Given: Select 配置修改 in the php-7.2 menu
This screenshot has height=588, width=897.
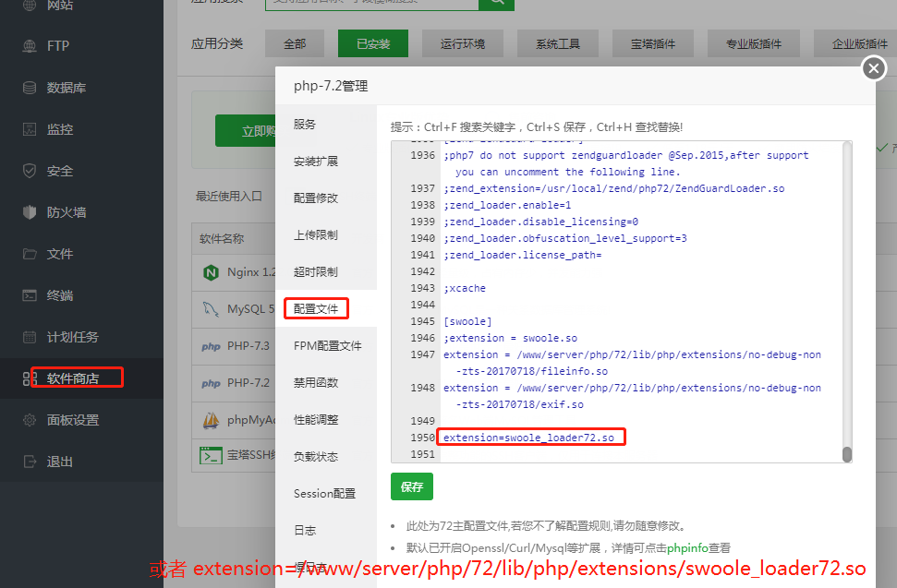Looking at the screenshot, I should [x=326, y=198].
